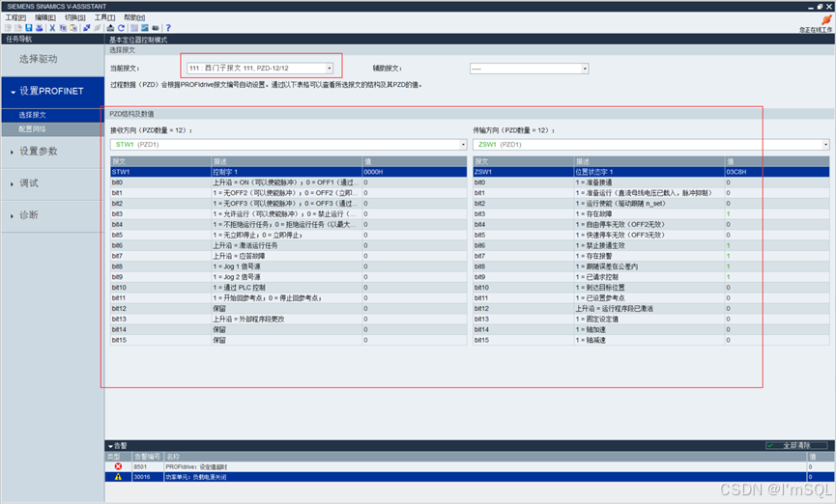The height and width of the screenshot is (504, 836).
Task: Select STW1 bit9 row 1 = Jog 2 信号源
Action: [x=288, y=277]
